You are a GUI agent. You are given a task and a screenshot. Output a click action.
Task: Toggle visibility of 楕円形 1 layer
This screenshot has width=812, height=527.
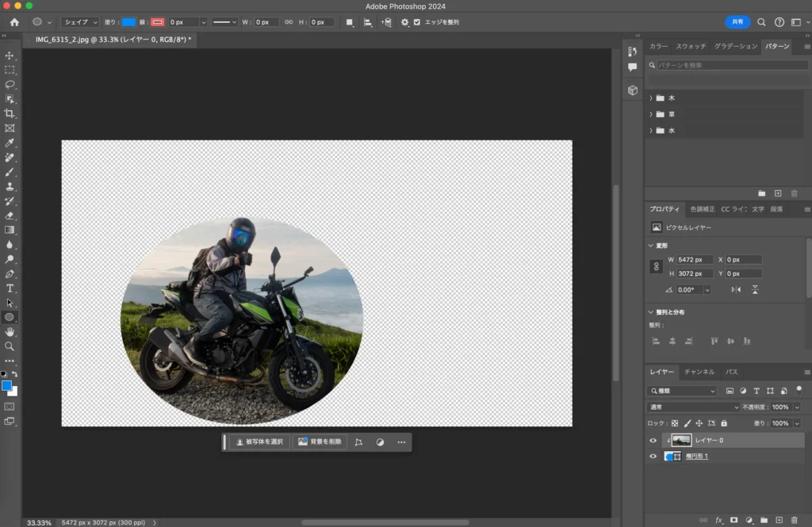(x=653, y=456)
